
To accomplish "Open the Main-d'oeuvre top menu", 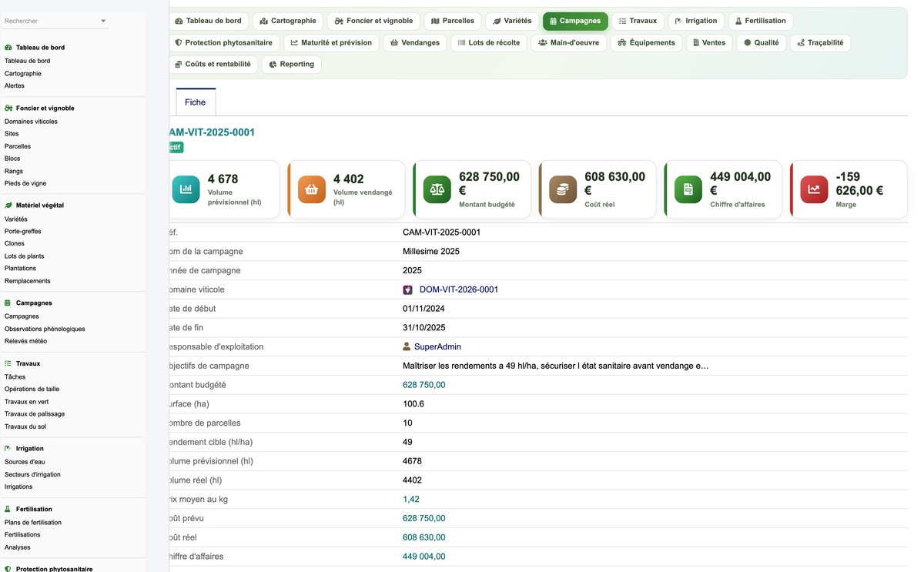I will (569, 42).
